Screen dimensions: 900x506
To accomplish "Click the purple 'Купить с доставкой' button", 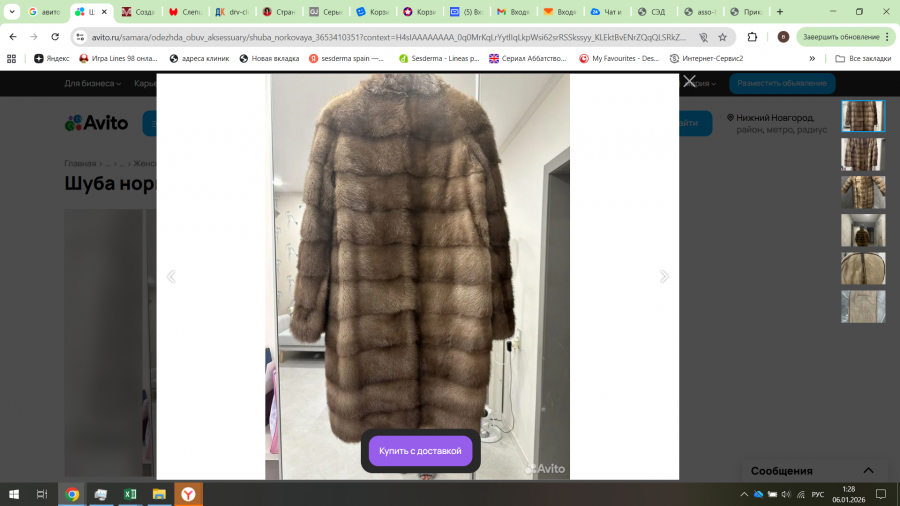I will (420, 451).
